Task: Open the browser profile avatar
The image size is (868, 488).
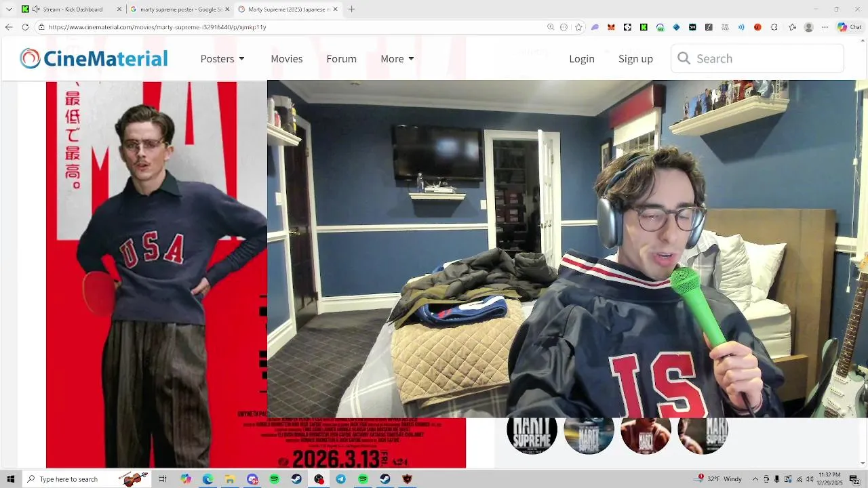Action: pos(808,27)
